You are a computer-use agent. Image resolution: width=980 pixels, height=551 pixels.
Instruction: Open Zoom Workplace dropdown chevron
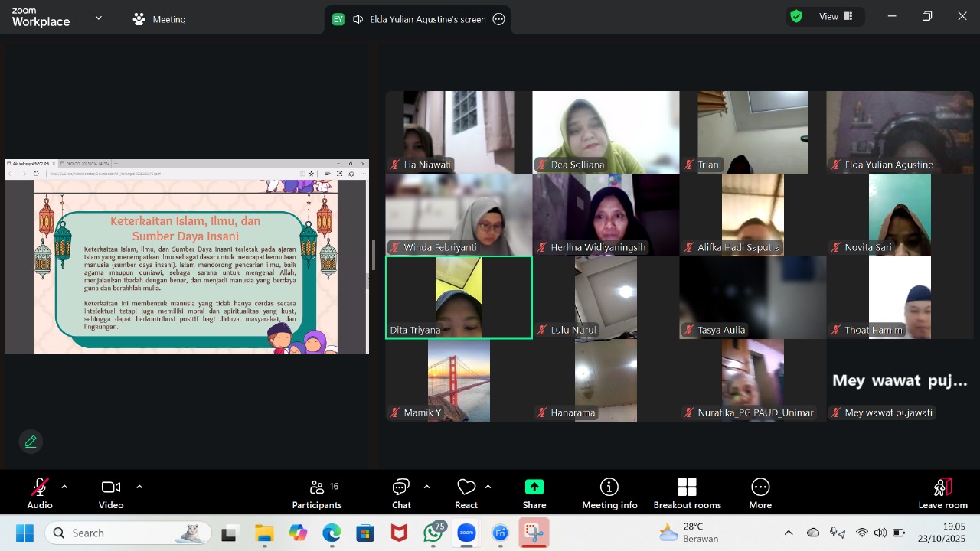98,18
